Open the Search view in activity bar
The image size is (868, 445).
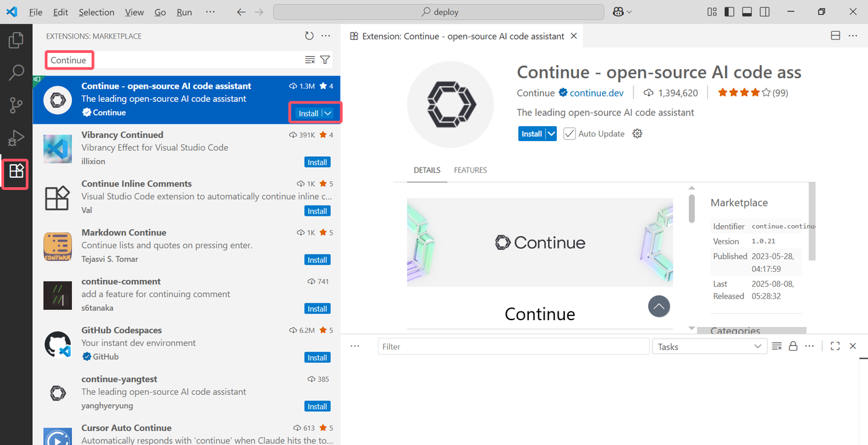16,73
